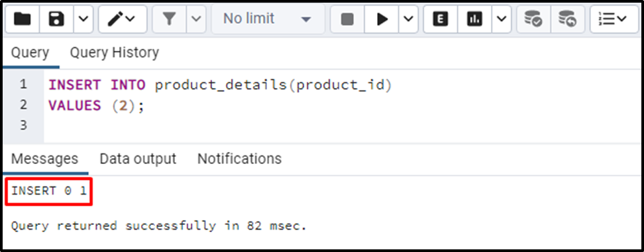The height and width of the screenshot is (252, 644).
Task: Expand the filter options dropdown arrow
Action: click(197, 19)
